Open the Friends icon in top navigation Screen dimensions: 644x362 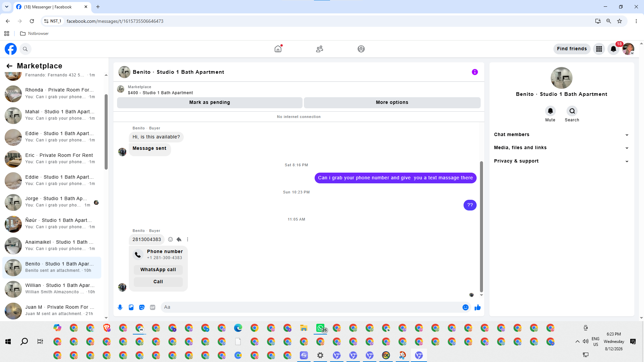coord(320,49)
